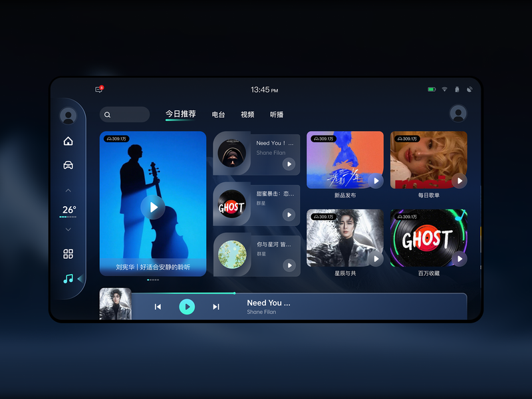
Task: Click 每日歌单 label
Action: 428,196
